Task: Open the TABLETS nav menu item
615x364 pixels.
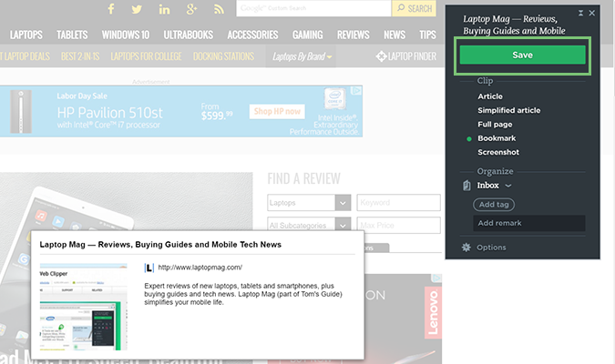Action: [72, 35]
